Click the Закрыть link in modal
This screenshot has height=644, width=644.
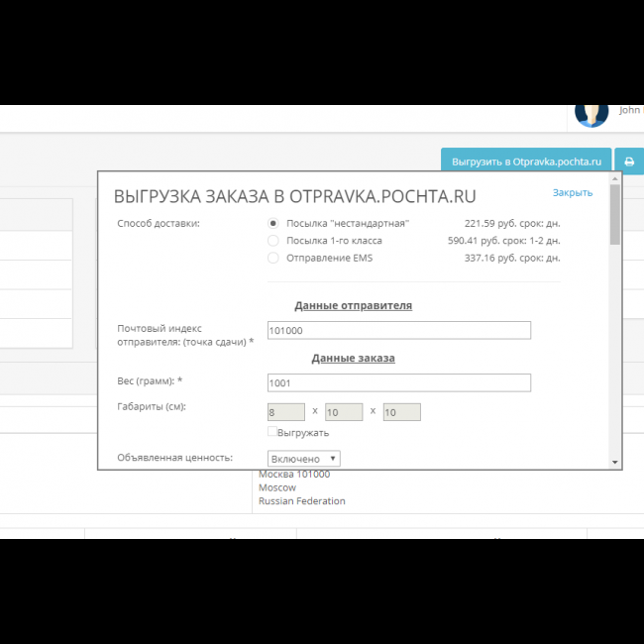[x=572, y=193]
